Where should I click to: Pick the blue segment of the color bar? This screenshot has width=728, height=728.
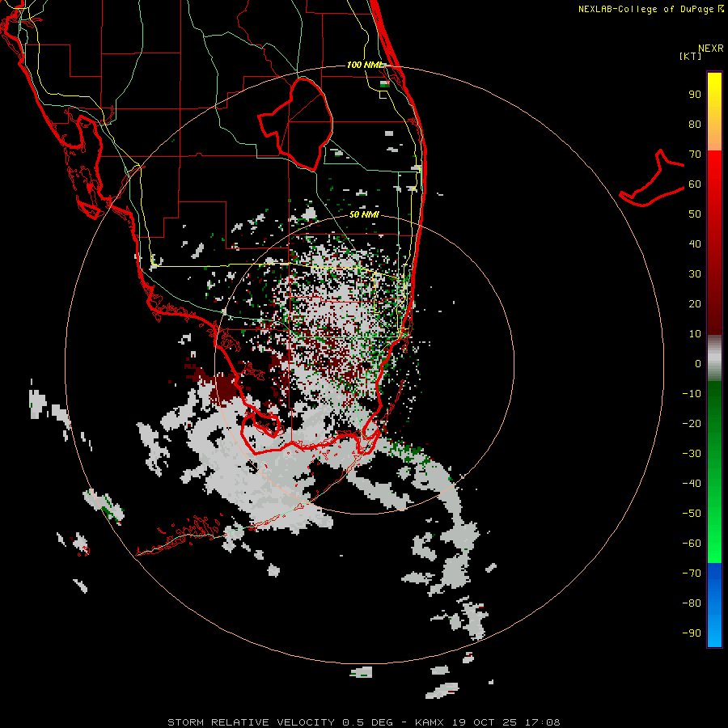click(714, 605)
